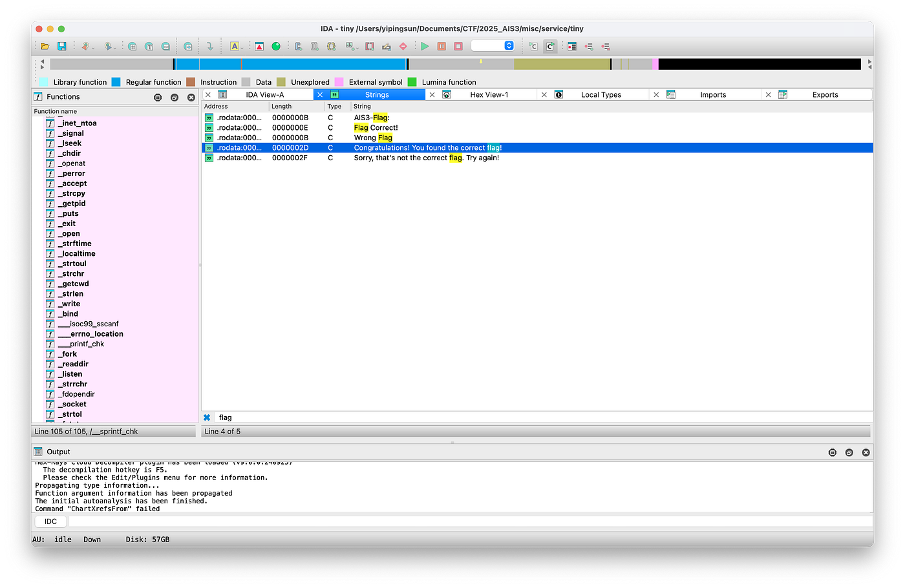Click the olive unexplored segment in navigation band
The image size is (905, 588).
pos(562,64)
